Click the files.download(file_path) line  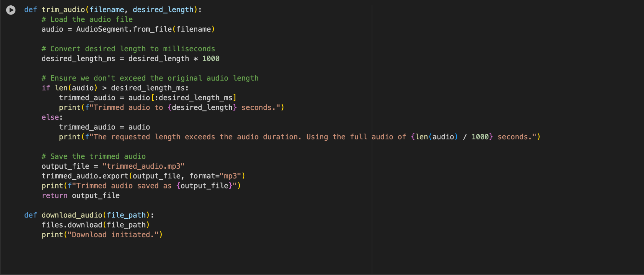pos(96,225)
